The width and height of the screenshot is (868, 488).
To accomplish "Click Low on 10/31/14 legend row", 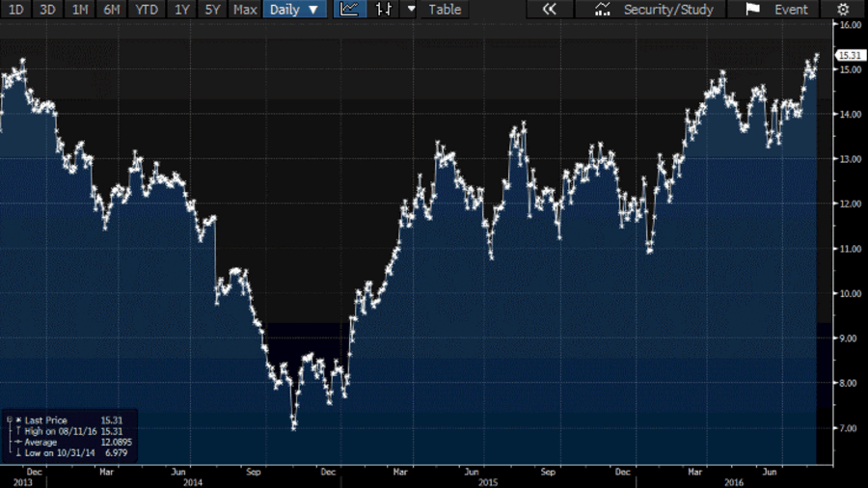I will 72,452.
